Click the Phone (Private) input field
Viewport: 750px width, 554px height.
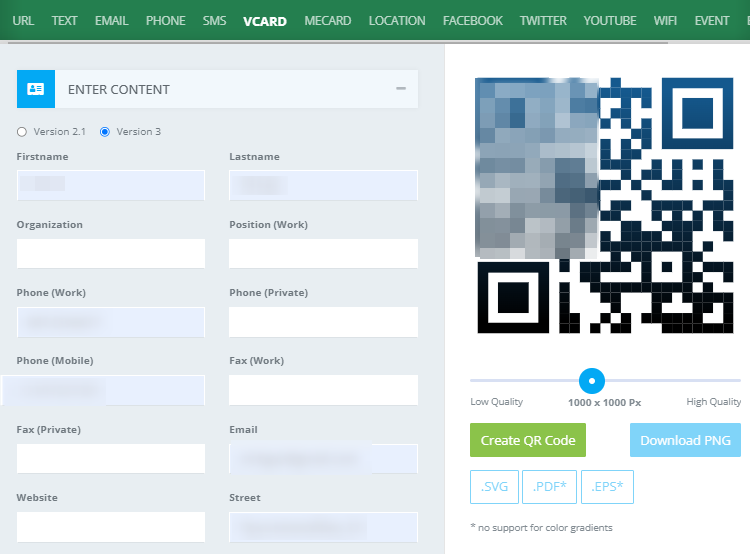click(x=323, y=322)
